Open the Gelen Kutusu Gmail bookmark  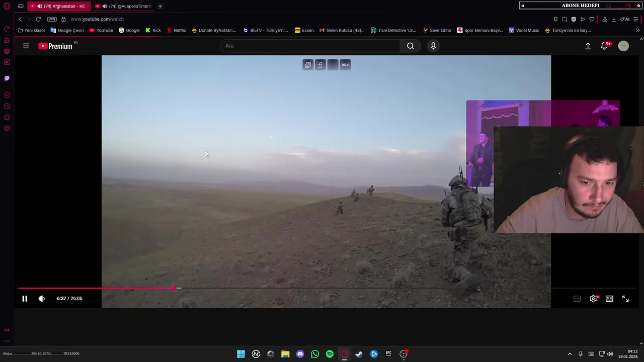click(x=342, y=30)
